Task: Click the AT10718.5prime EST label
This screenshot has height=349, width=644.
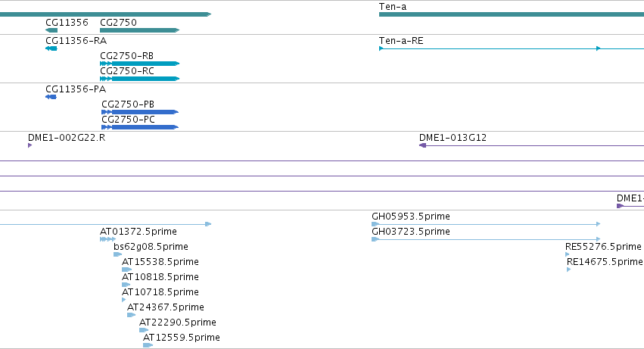Action: [160, 292]
